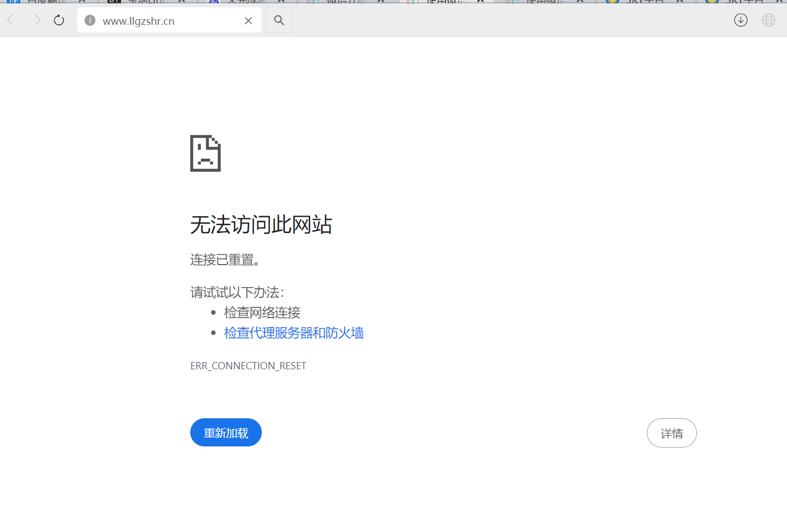Open the downloads icon
This screenshot has width=787, height=532.
pos(741,20)
